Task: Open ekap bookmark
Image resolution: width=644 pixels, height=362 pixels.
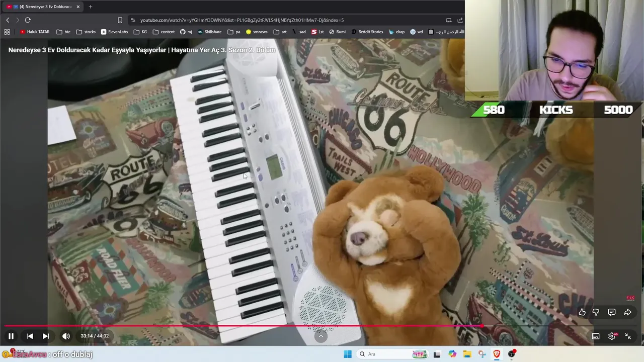Action: (396, 32)
